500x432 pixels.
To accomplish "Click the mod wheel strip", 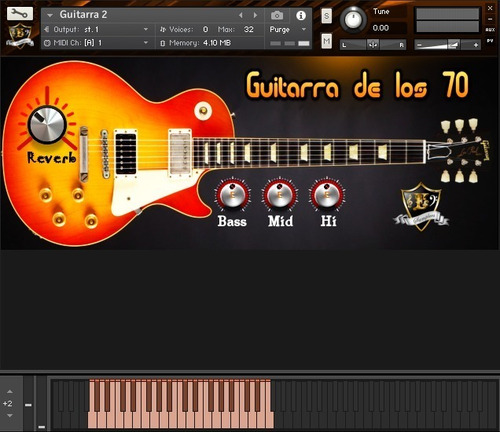I will (41, 403).
